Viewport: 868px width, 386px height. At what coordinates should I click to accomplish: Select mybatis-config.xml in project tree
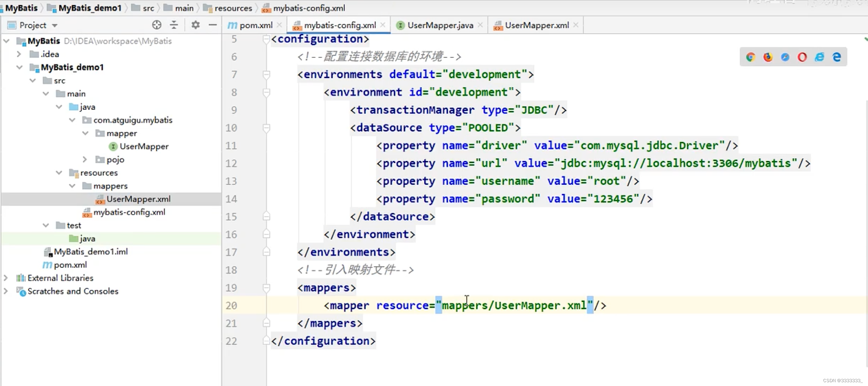click(x=124, y=212)
